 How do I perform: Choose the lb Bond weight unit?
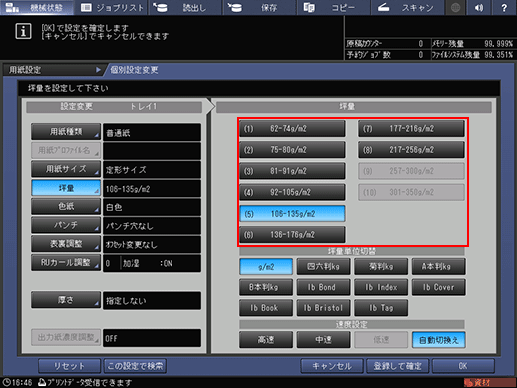click(x=323, y=287)
